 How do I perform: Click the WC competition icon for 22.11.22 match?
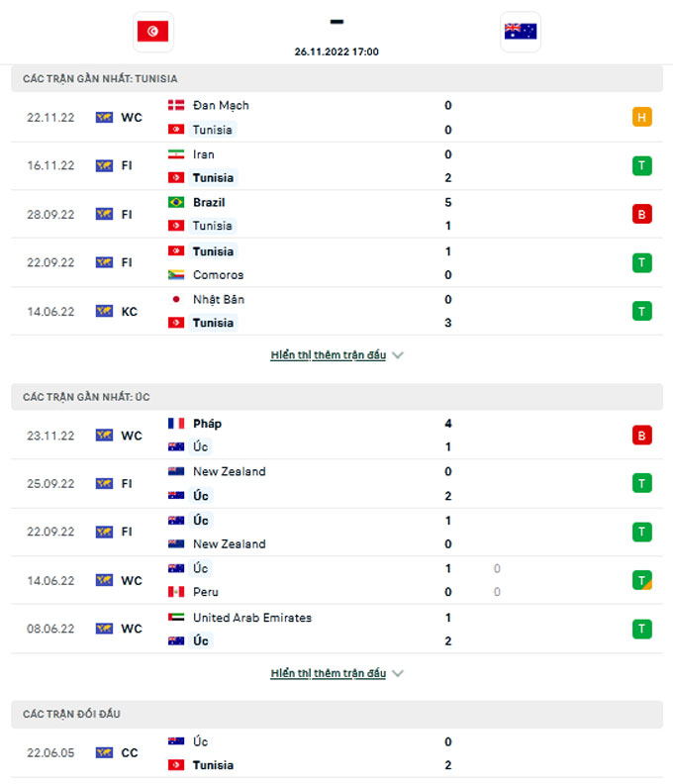[x=104, y=118]
